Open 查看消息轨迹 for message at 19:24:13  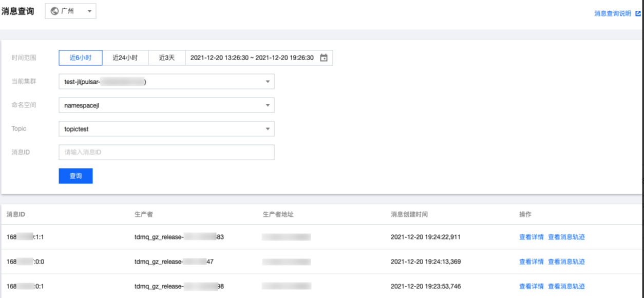pyautogui.click(x=566, y=262)
